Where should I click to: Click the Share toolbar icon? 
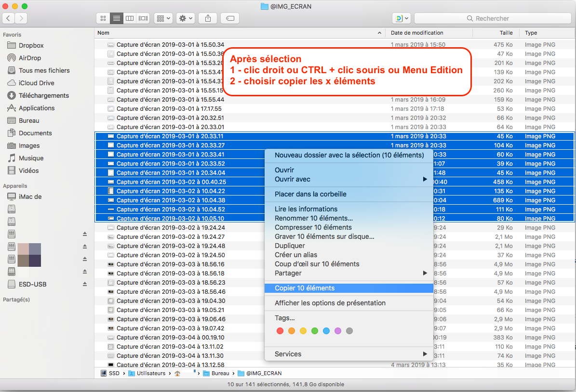(x=208, y=18)
